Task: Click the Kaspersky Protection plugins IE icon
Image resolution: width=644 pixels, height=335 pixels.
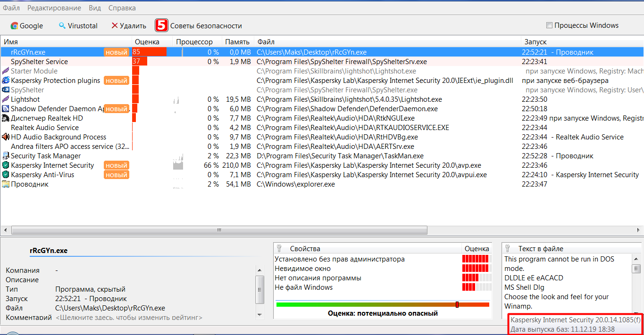Action: [6, 81]
